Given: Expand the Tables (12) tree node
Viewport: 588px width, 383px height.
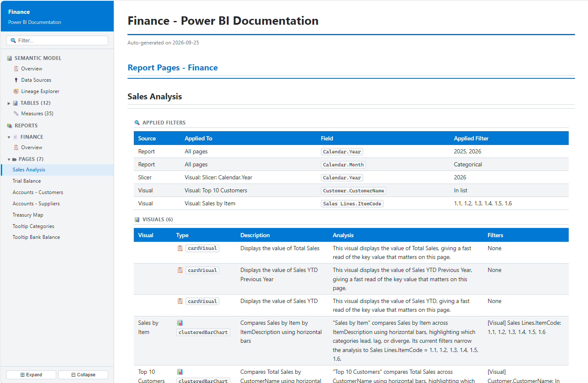Looking at the screenshot, I should point(9,103).
